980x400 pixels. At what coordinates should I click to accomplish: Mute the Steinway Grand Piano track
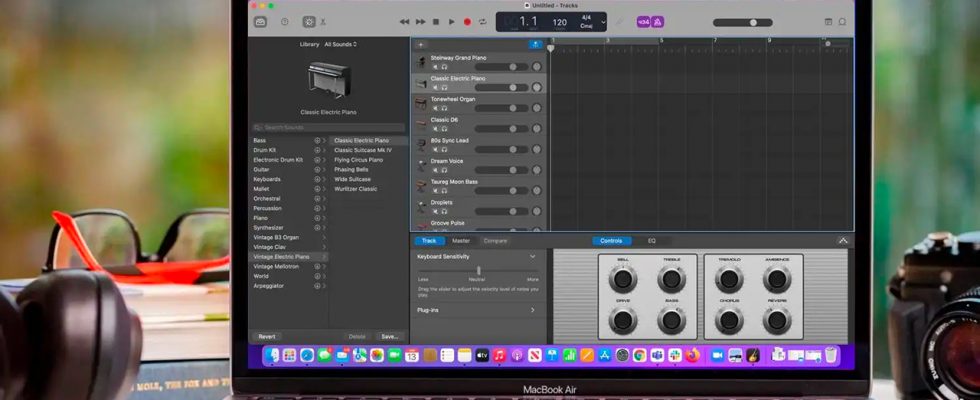click(436, 67)
